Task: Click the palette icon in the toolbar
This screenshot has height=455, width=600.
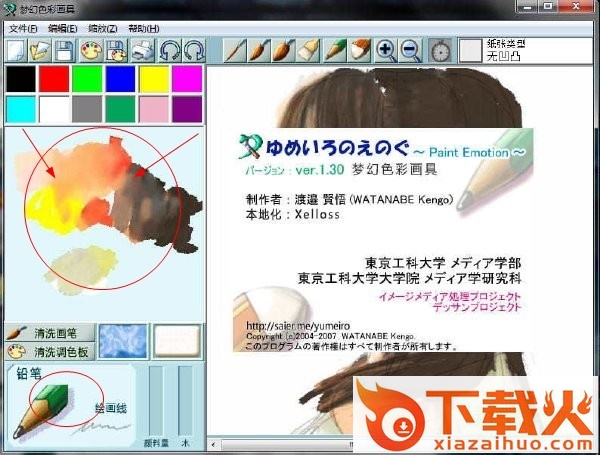Action: [x=90, y=50]
